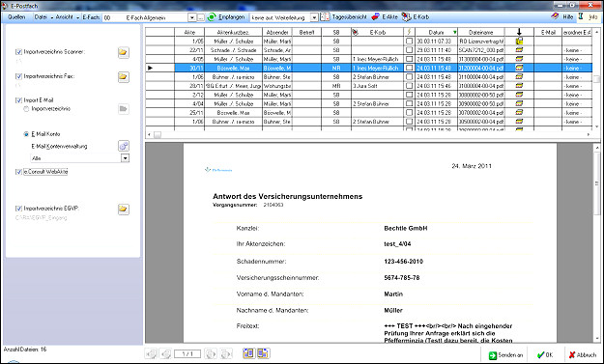Check the box in SCAN7212_000.pdf row
Image resolution: width=604 pixels, height=364 pixels.
click(x=410, y=50)
